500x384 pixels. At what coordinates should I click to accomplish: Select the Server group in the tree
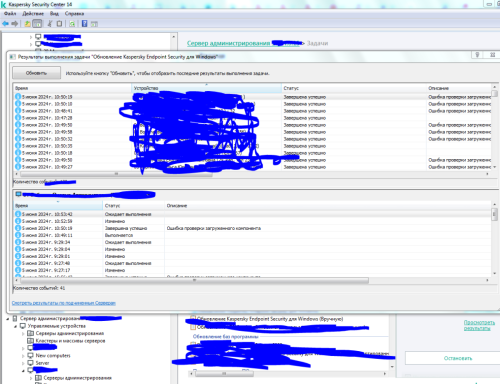pos(42,363)
